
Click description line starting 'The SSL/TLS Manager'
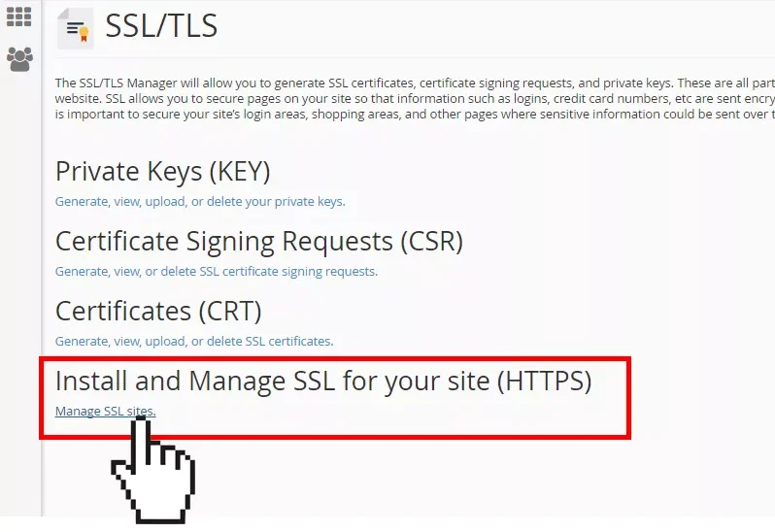click(415, 83)
